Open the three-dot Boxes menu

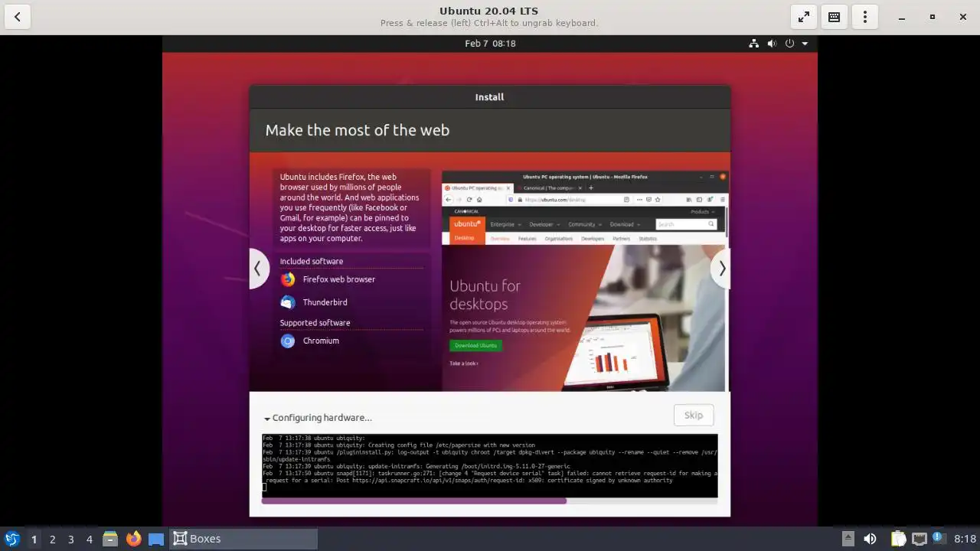click(865, 17)
